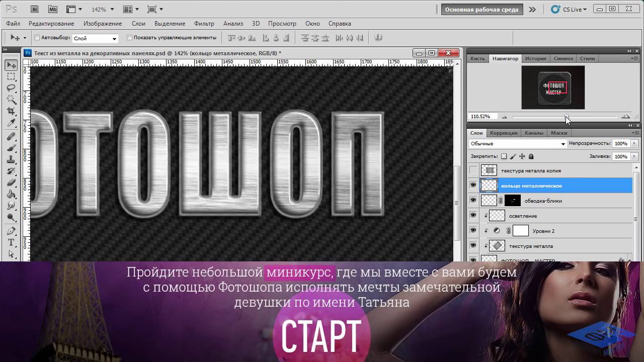Select the Pen tool
The height and width of the screenshot is (362, 644).
11,231
